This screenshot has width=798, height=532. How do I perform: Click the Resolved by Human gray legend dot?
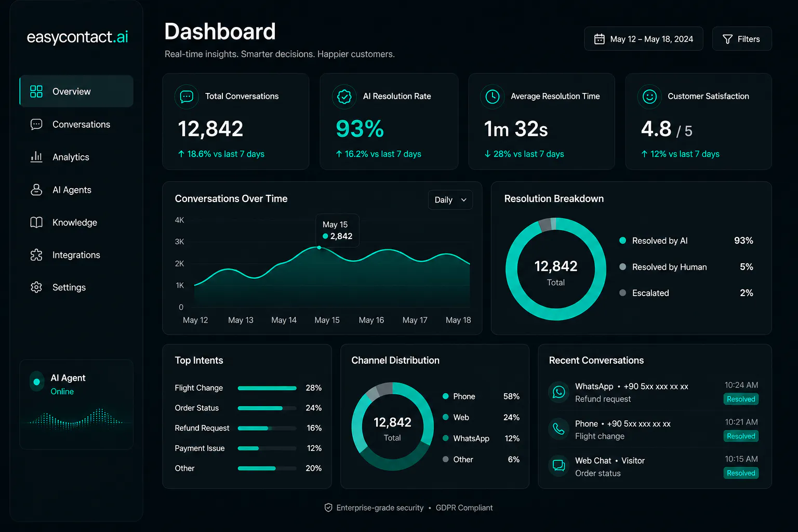click(x=622, y=267)
